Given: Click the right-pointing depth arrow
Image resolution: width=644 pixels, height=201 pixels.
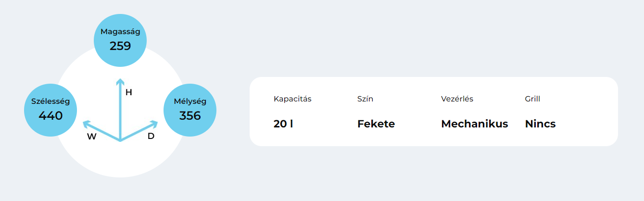Looking at the screenshot, I should click(x=139, y=131).
